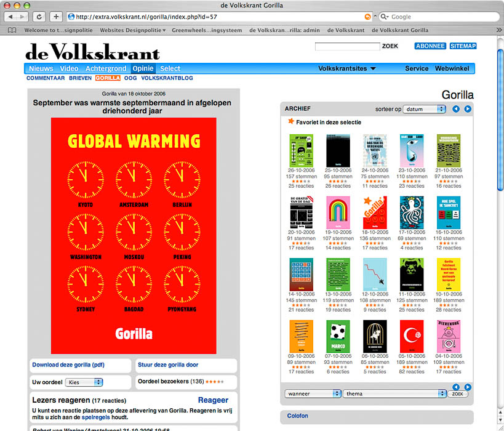Click the lower next-page arrow above ZOEK
Image resolution: width=504 pixels, height=431 pixels.
point(468,387)
